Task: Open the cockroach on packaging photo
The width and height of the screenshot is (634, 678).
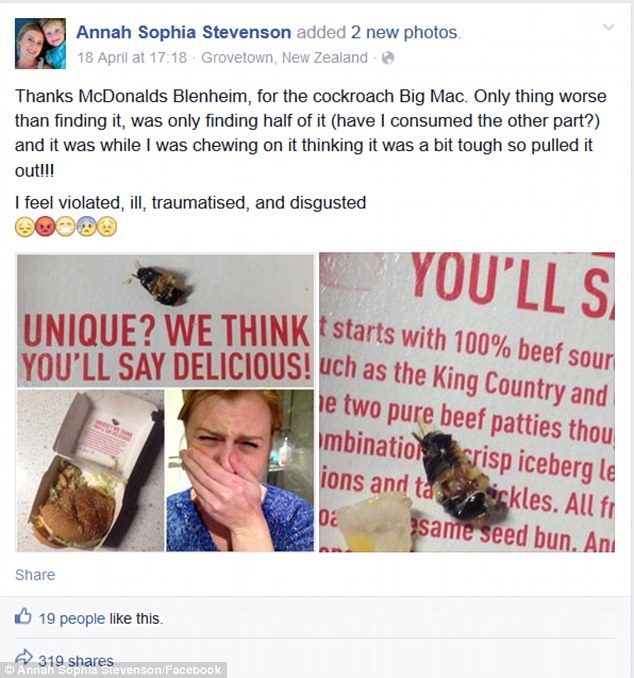Action: (164, 318)
